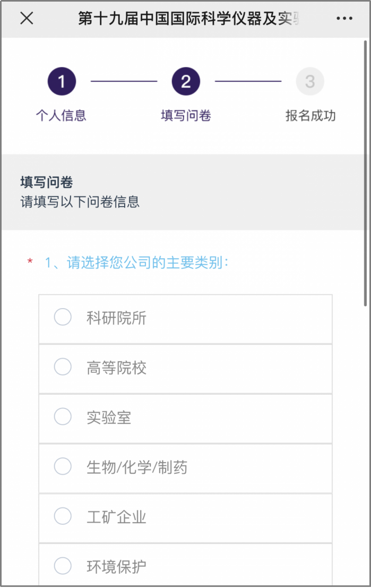The image size is (371, 588).
Task: Click the 报名成功 step label
Action: tap(310, 115)
